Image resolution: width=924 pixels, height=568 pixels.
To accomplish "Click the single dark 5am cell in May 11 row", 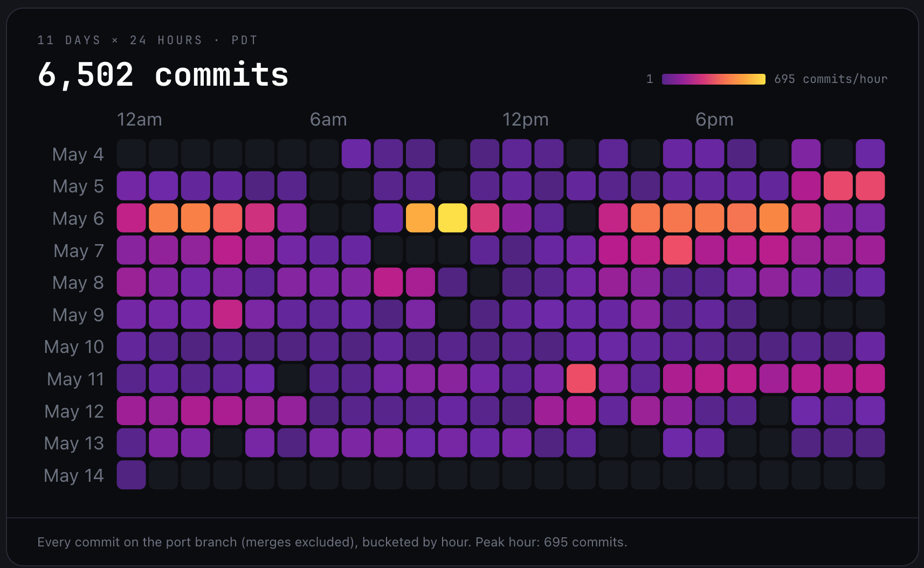I will (292, 378).
